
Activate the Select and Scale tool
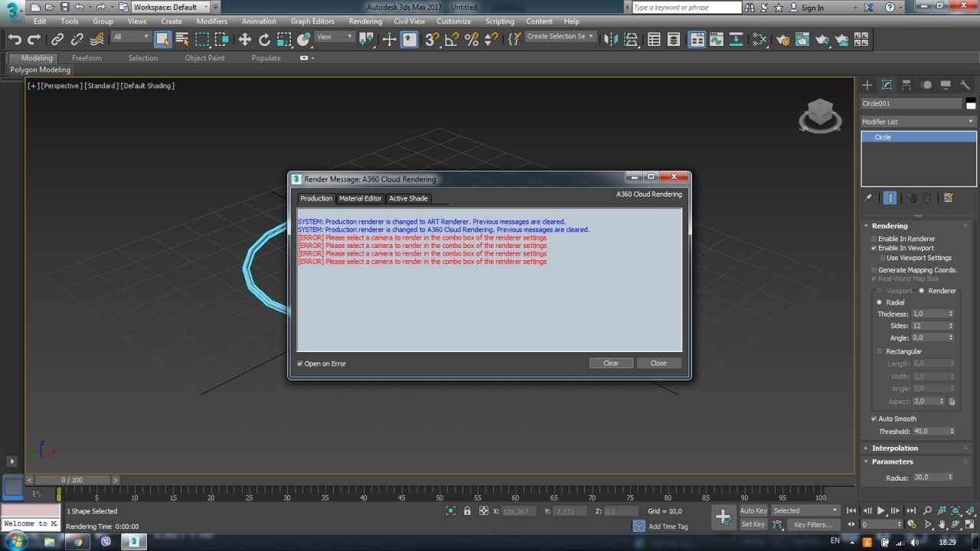coord(284,40)
